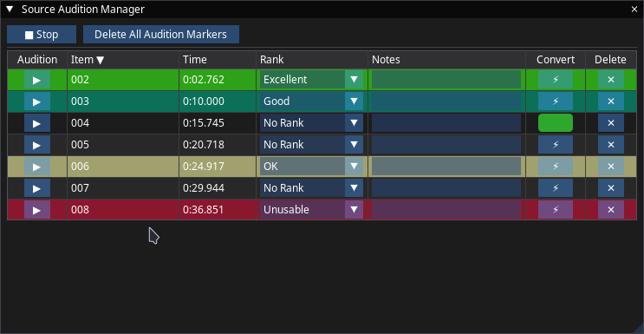Convert item 008 with lightning icon
644x334 pixels.
pos(556,210)
